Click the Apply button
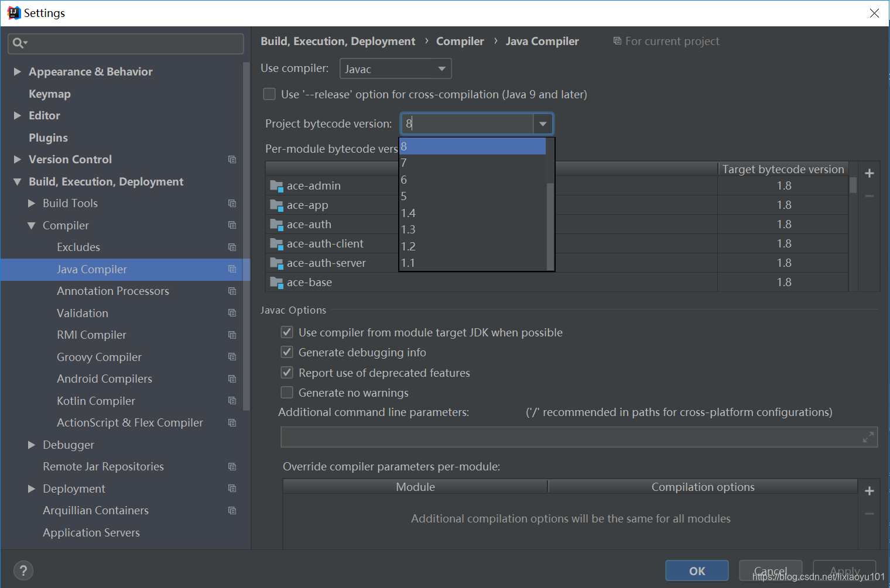 pos(844,571)
